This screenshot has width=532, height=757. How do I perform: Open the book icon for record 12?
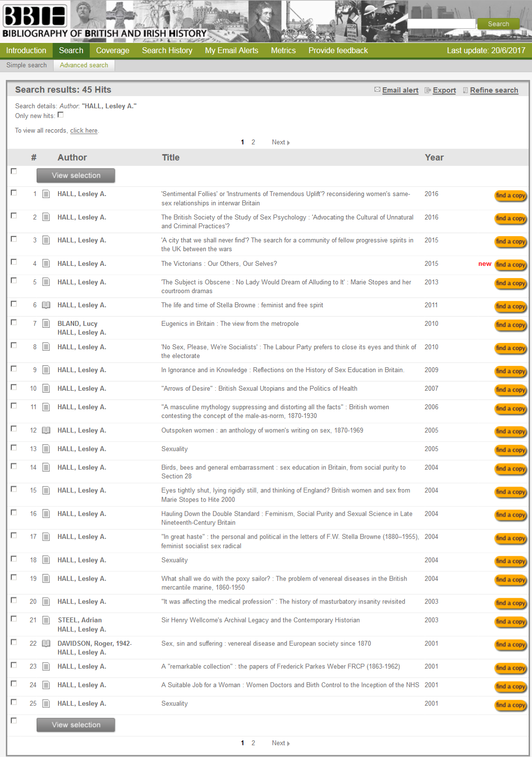[x=46, y=431]
